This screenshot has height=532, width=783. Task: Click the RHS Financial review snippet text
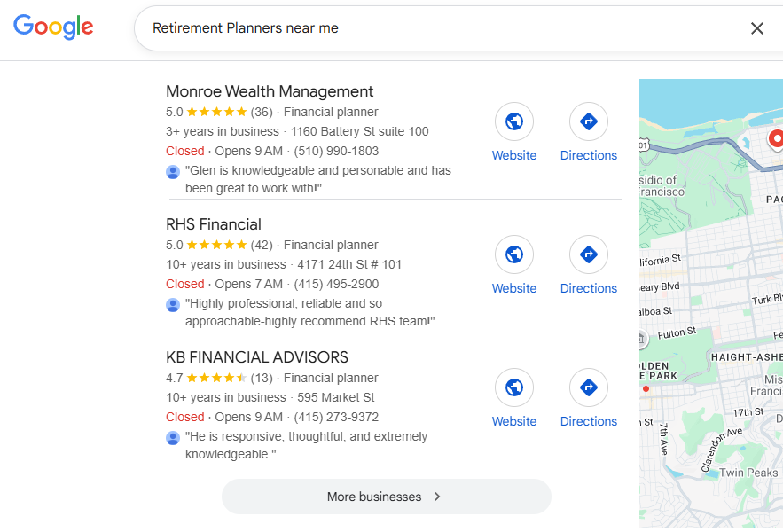[309, 312]
